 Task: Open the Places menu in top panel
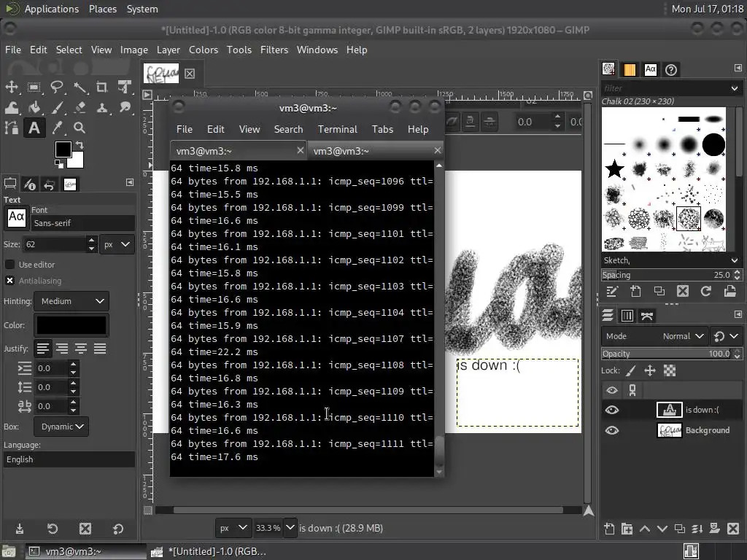pyautogui.click(x=102, y=9)
